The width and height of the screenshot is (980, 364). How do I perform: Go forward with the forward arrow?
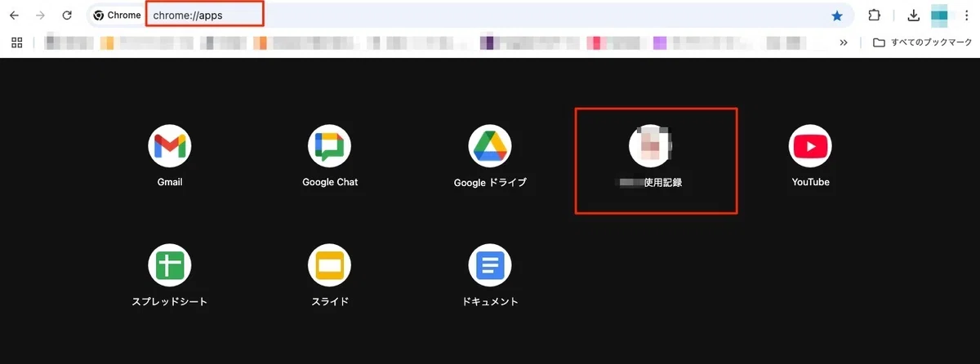tap(41, 16)
